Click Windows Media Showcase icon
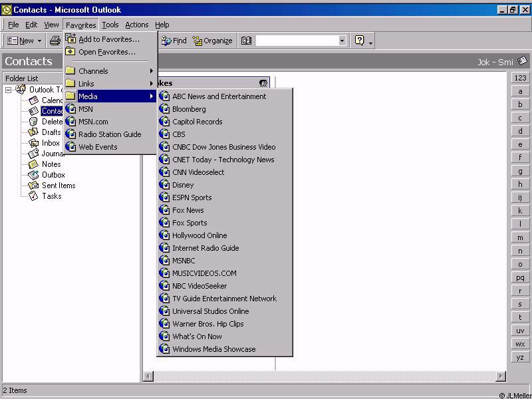 pyautogui.click(x=164, y=348)
